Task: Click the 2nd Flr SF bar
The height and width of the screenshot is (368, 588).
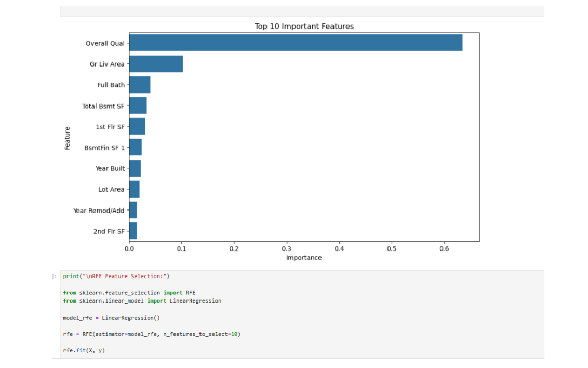Action: (x=133, y=231)
